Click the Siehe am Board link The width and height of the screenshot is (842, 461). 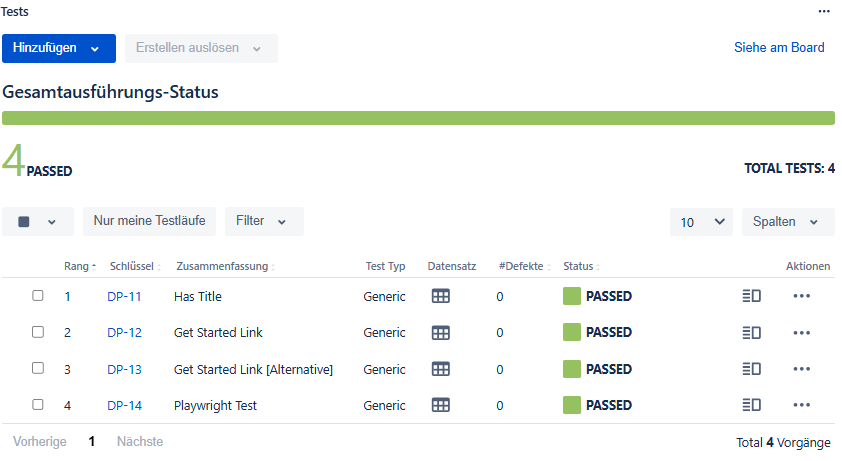(x=779, y=47)
